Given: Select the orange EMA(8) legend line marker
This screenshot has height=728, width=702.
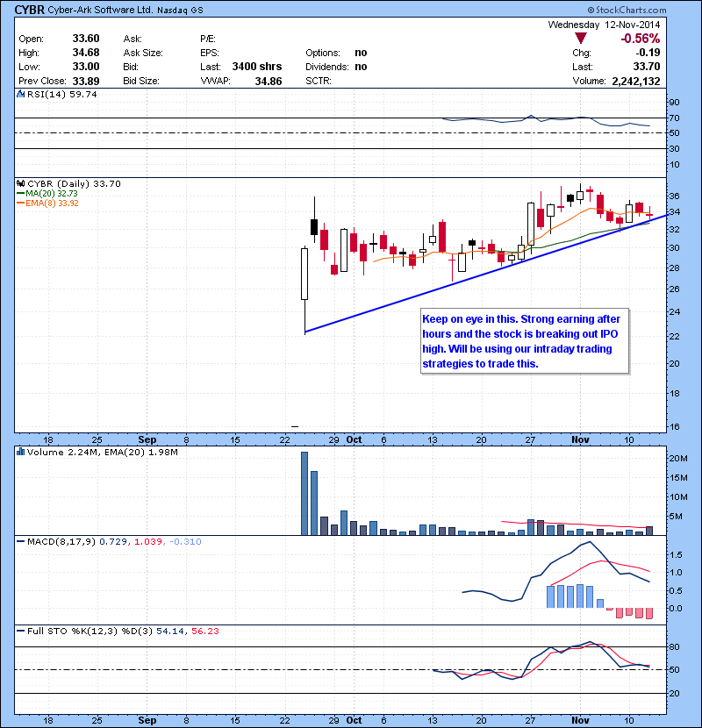Looking at the screenshot, I should click(20, 203).
